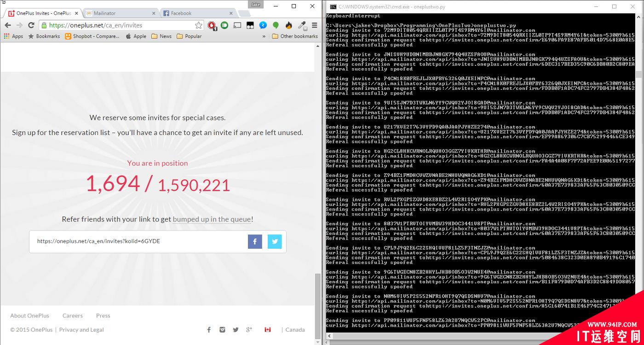Click the 'KeyboardInterrupt' line in cmd
The width and height of the screenshot is (644, 345).
353,16
